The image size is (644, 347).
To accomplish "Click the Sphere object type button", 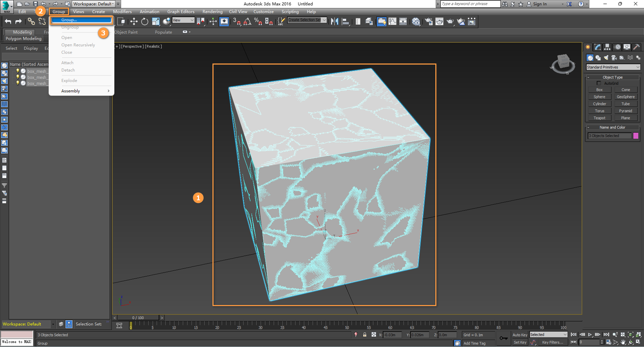I will [x=599, y=97].
